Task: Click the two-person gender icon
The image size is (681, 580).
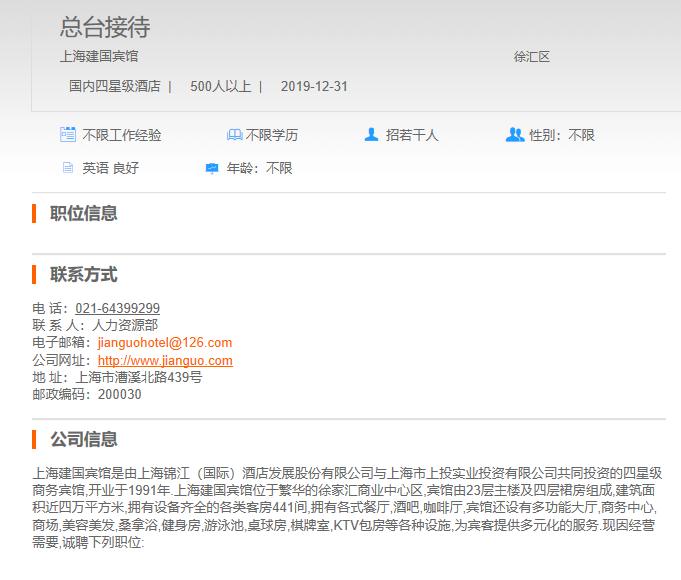Action: pos(515,135)
